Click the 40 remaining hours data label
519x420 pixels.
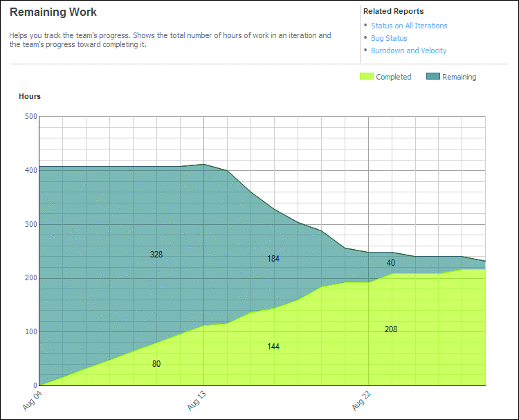point(391,263)
